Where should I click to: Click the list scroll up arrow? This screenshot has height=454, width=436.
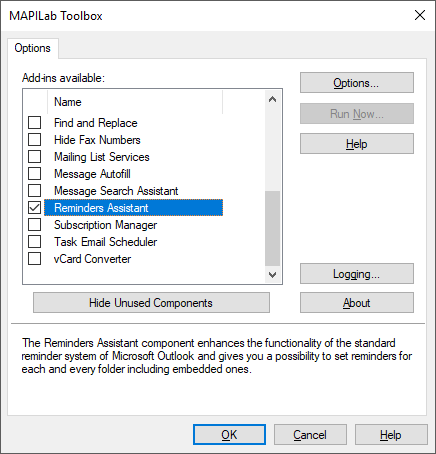(272, 99)
